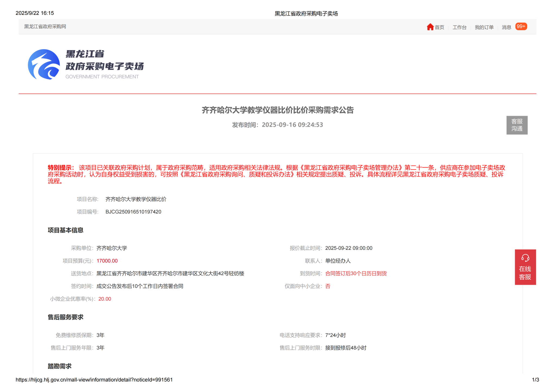The height and width of the screenshot is (392, 555).
Task: Click the budget amount 17000.00
Action: (x=107, y=261)
